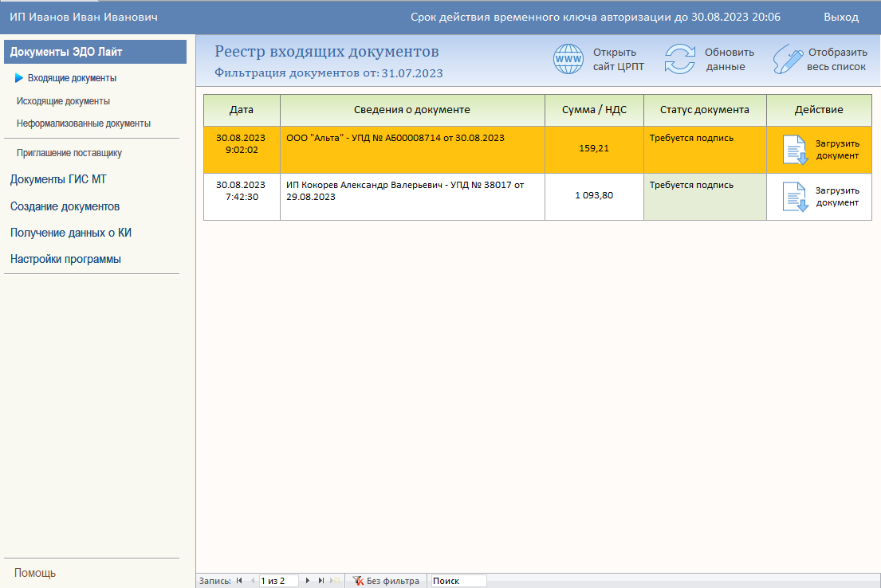Go to previous record via the arrow icon
Screen dimensions: 881x588
(x=251, y=580)
